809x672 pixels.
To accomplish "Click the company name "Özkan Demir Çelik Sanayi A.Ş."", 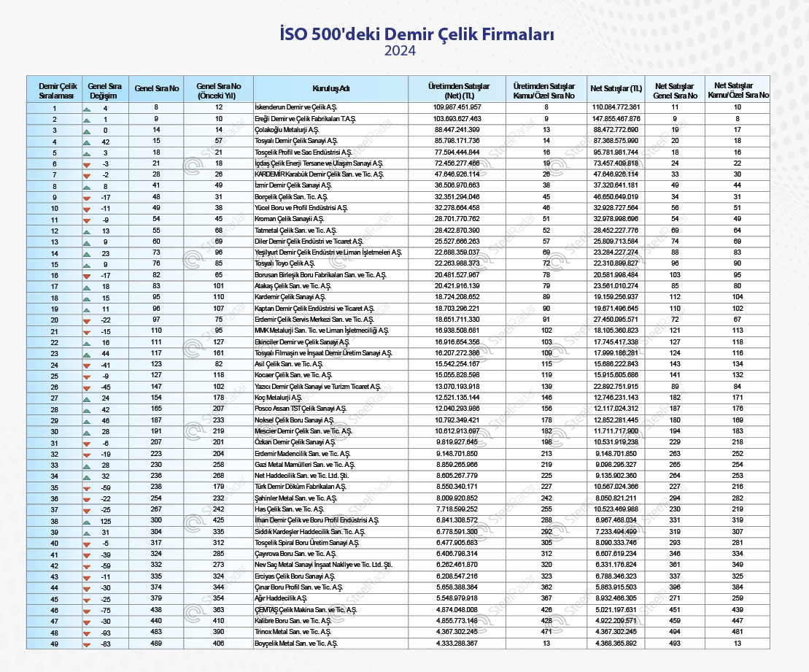I will point(295,442).
